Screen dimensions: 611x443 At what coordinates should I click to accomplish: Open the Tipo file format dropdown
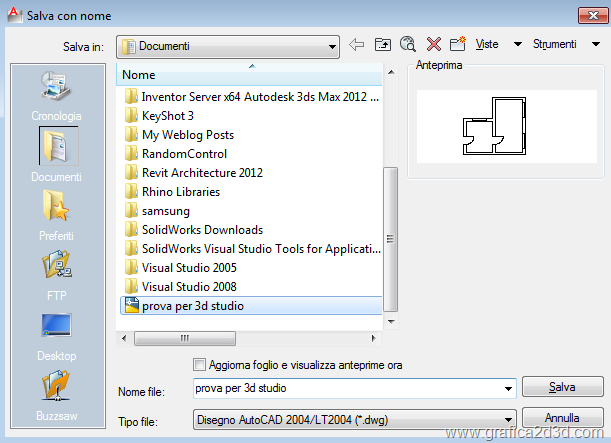pos(509,418)
